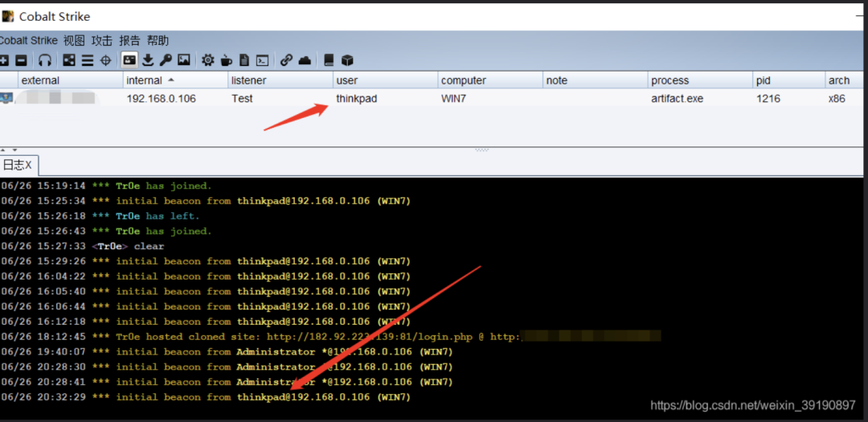Click log line 20:32:29 thinkpad beacon
This screenshot has width=868, height=422.
(206, 397)
